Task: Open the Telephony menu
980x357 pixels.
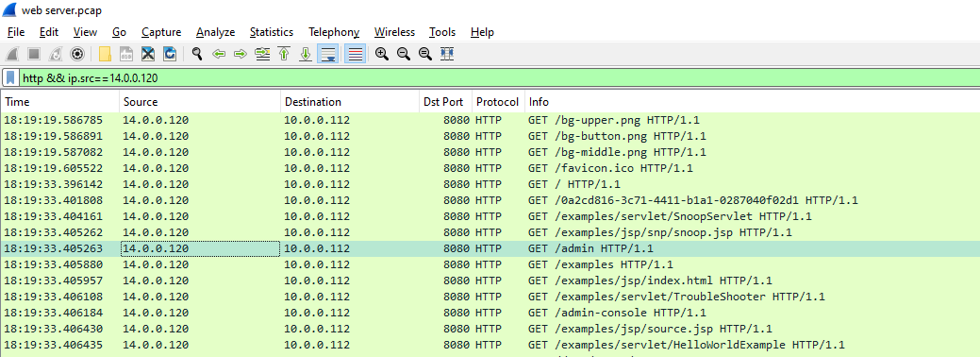Action: click(x=334, y=32)
